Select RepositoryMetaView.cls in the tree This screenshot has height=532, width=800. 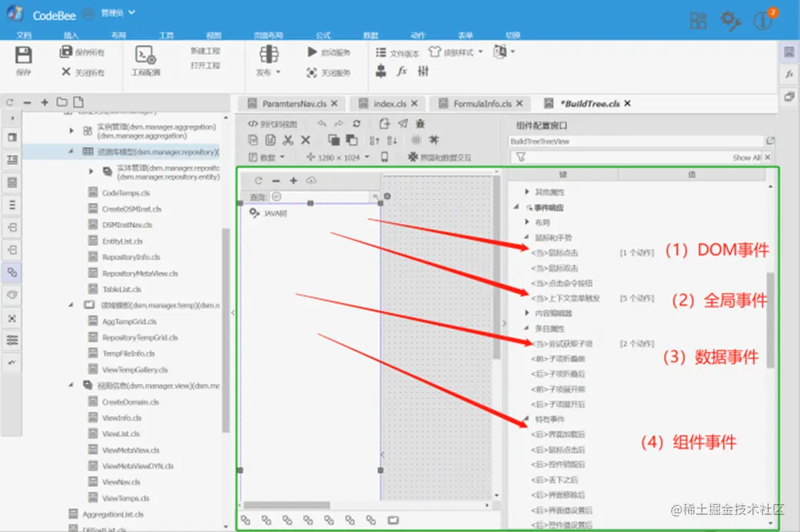pyautogui.click(x=140, y=273)
